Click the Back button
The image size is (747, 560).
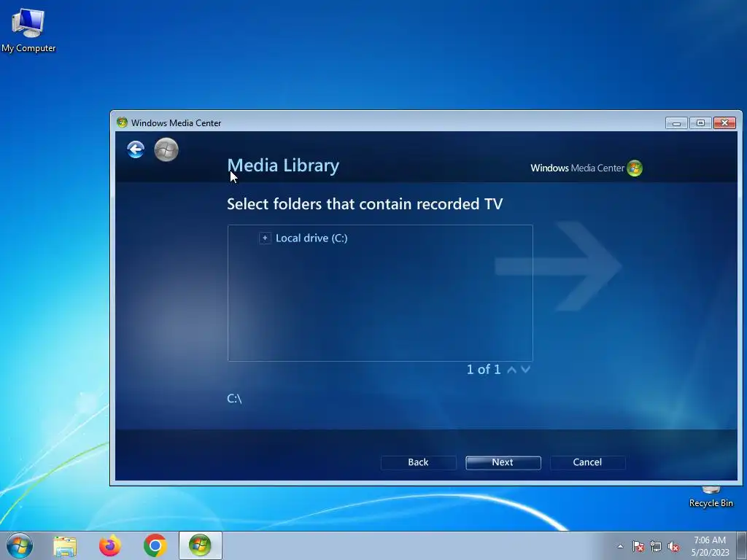[x=418, y=462]
